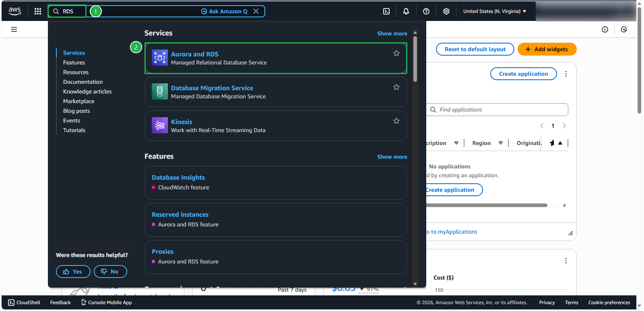
Task: Open Reserved instances feature
Action: pyautogui.click(x=180, y=214)
